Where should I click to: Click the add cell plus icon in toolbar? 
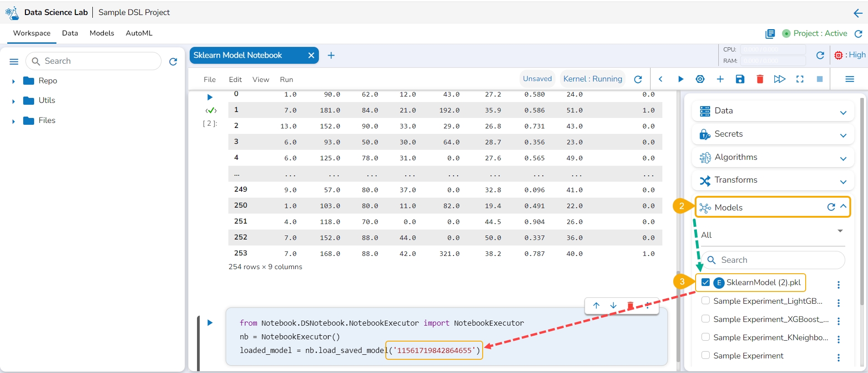point(720,79)
